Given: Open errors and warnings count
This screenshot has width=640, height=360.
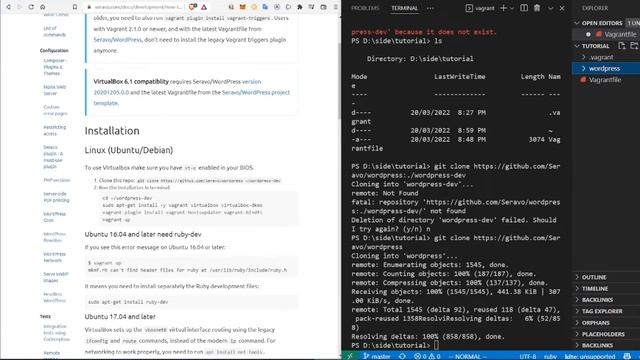Looking at the screenshot, I should [427, 356].
